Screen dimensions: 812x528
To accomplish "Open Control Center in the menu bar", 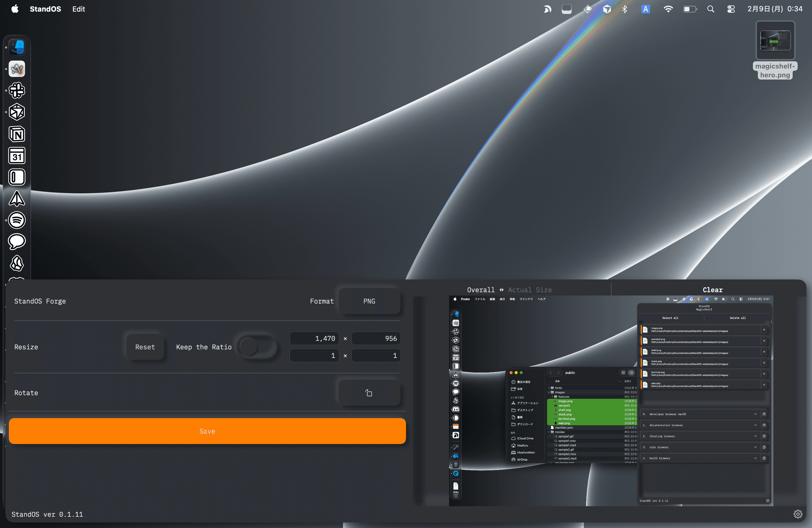I will [x=731, y=9].
